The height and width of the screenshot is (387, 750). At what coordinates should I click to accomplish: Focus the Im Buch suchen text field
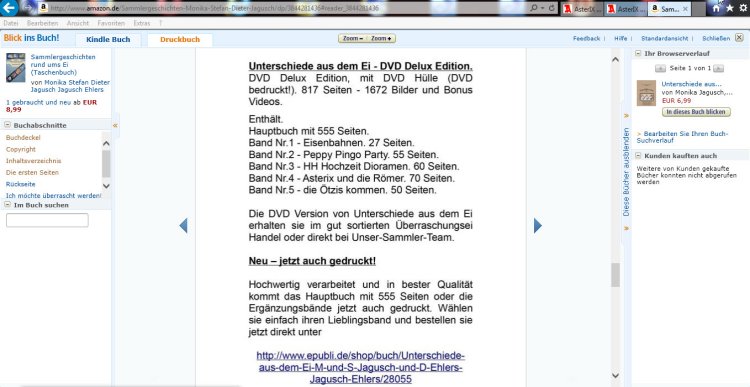tap(47, 220)
